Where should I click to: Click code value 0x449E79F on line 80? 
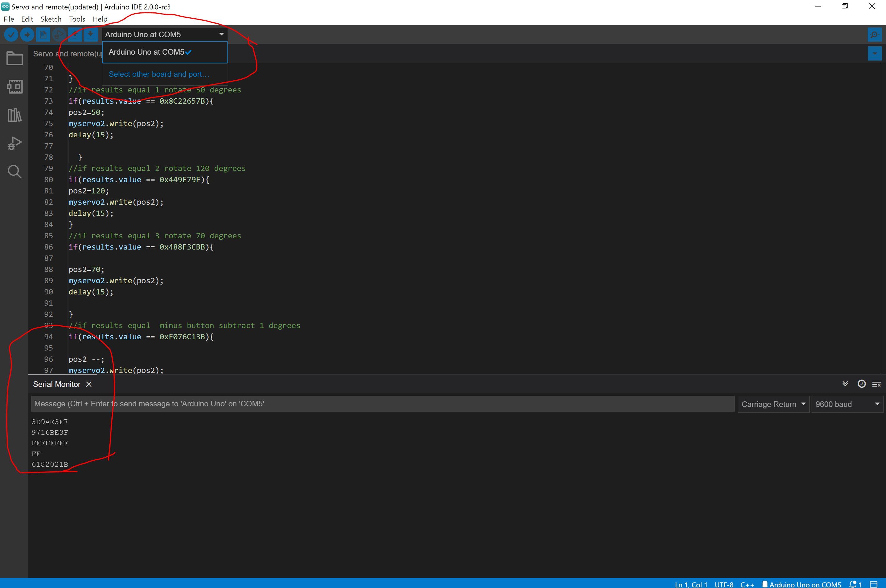[x=180, y=180]
